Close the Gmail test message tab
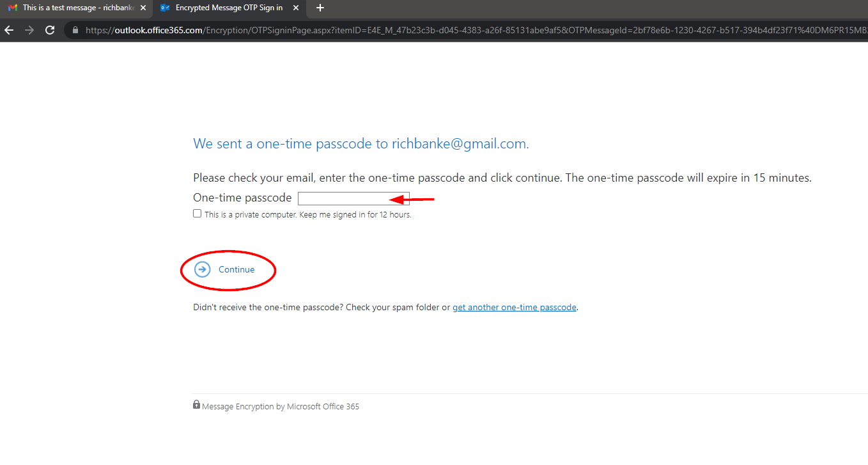 tap(143, 8)
